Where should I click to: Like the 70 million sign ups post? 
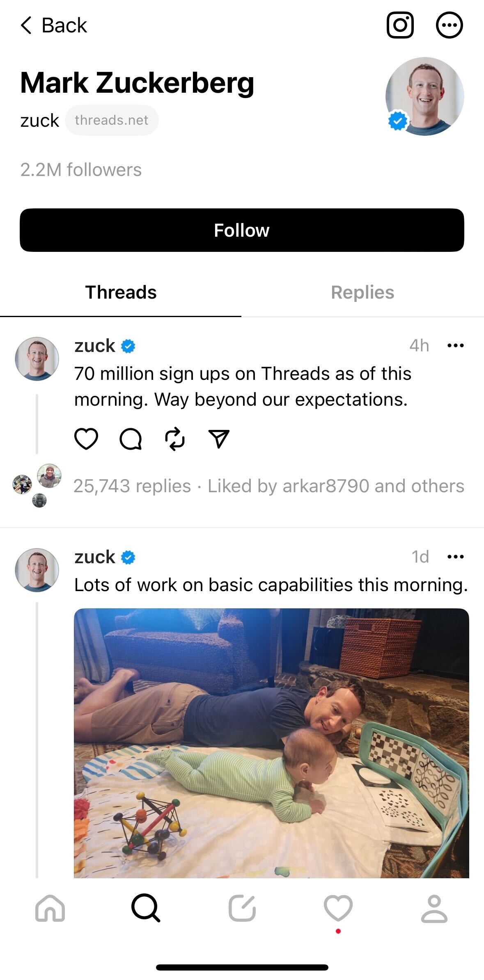[86, 439]
